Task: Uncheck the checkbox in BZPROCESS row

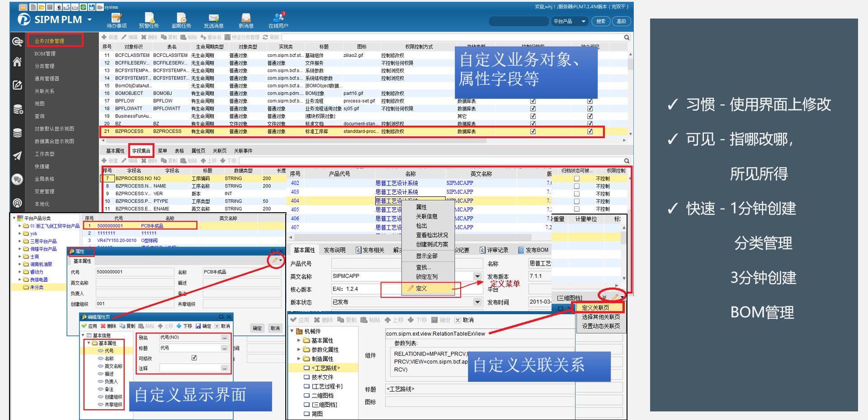Action: tap(533, 131)
